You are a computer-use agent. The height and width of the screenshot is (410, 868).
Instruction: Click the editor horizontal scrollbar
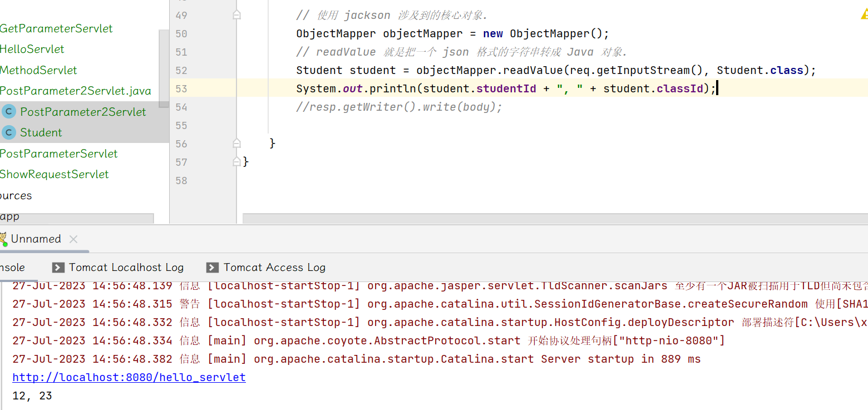(x=555, y=218)
